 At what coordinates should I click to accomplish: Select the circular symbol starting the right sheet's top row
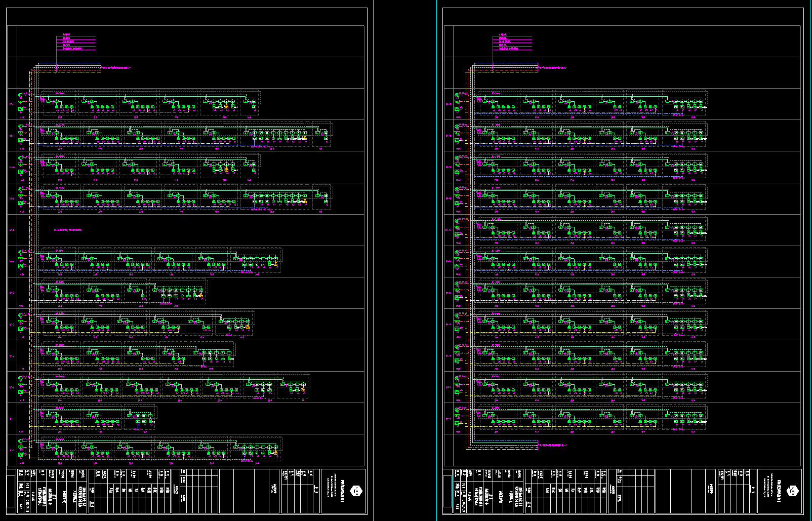coord(457,95)
